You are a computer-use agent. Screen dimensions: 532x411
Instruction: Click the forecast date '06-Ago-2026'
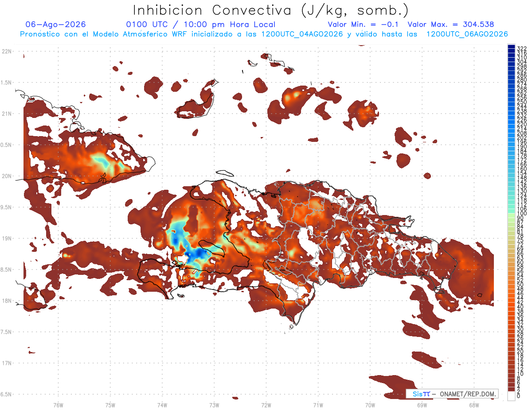tap(56, 24)
